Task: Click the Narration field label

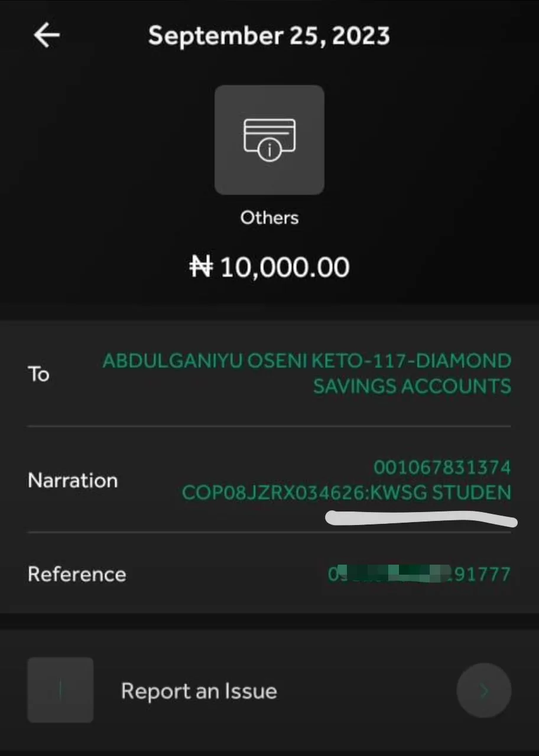Action: point(73,480)
